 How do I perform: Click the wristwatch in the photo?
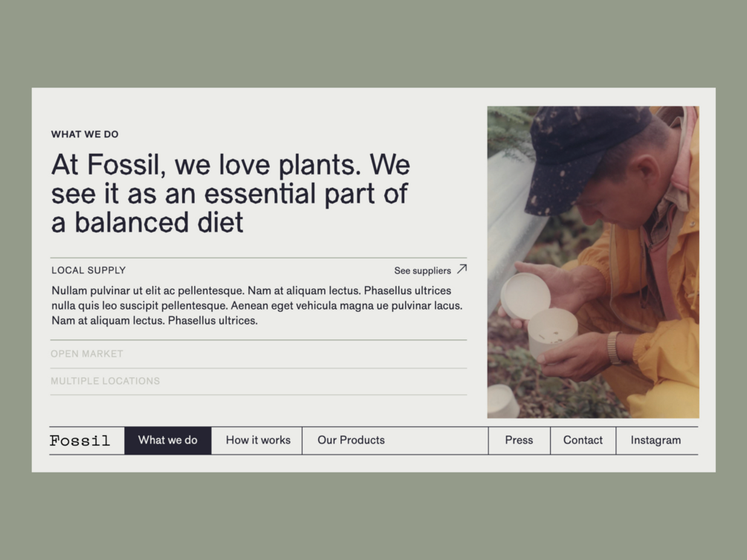(x=614, y=347)
